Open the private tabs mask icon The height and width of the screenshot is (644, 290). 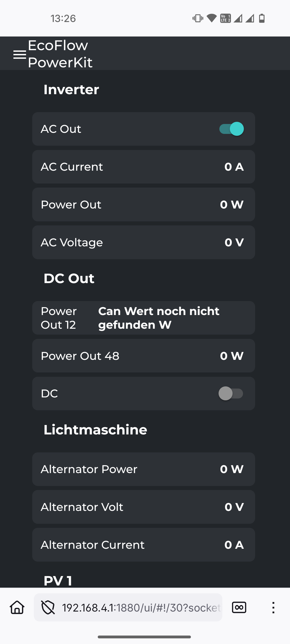point(239,607)
